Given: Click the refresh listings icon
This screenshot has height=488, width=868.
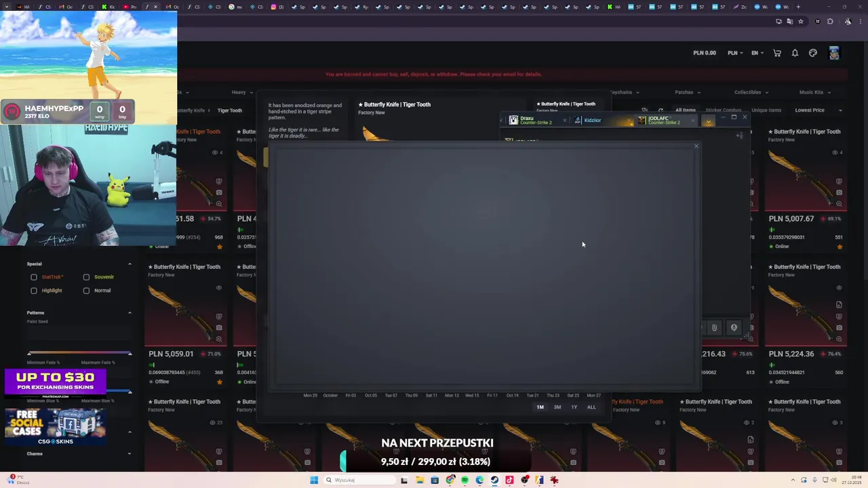Looking at the screenshot, I should (660, 110).
